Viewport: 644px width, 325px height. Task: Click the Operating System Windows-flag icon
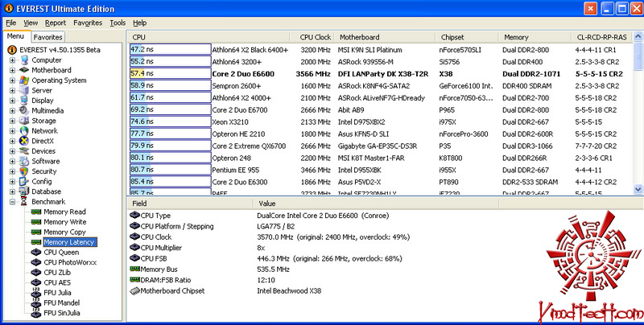[x=24, y=80]
